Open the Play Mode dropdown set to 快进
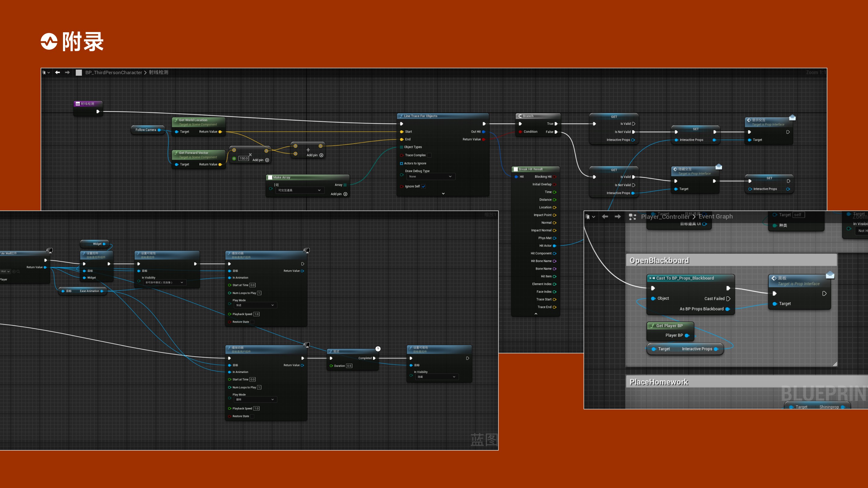Viewport: 868px width, 488px height. click(x=255, y=305)
